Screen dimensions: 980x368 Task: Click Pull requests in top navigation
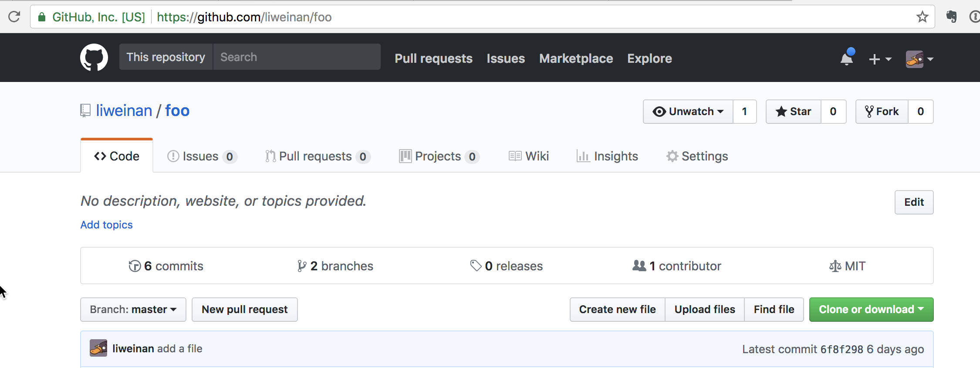433,58
